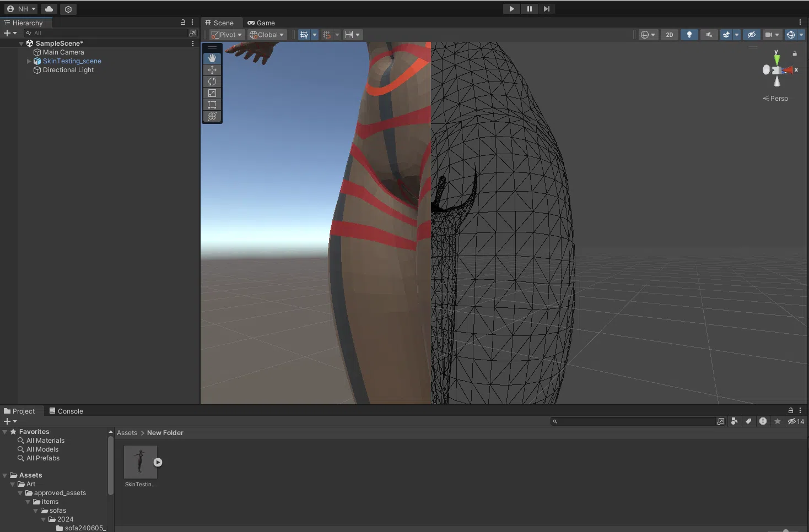
Task: Select the Transform tool
Action: pos(212,116)
